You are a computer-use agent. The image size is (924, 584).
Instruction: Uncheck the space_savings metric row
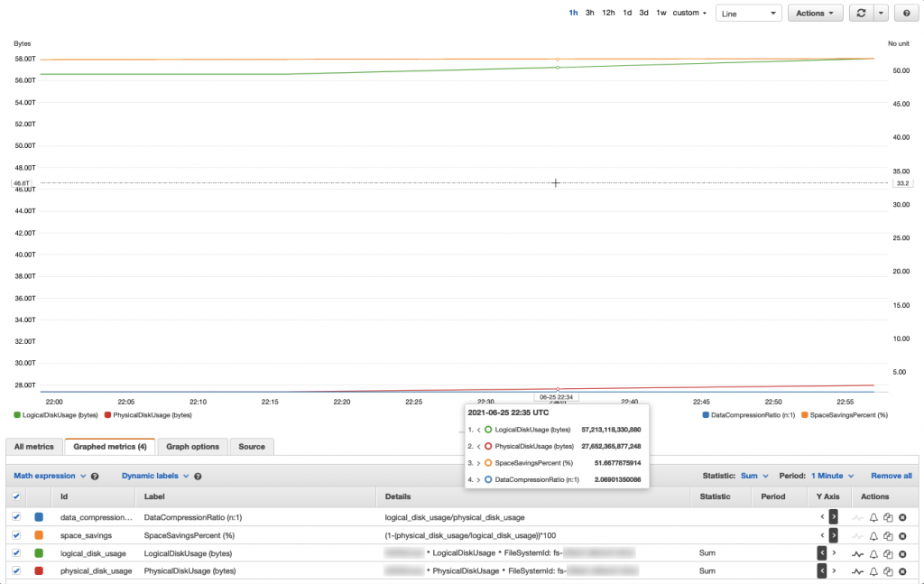tap(16, 535)
